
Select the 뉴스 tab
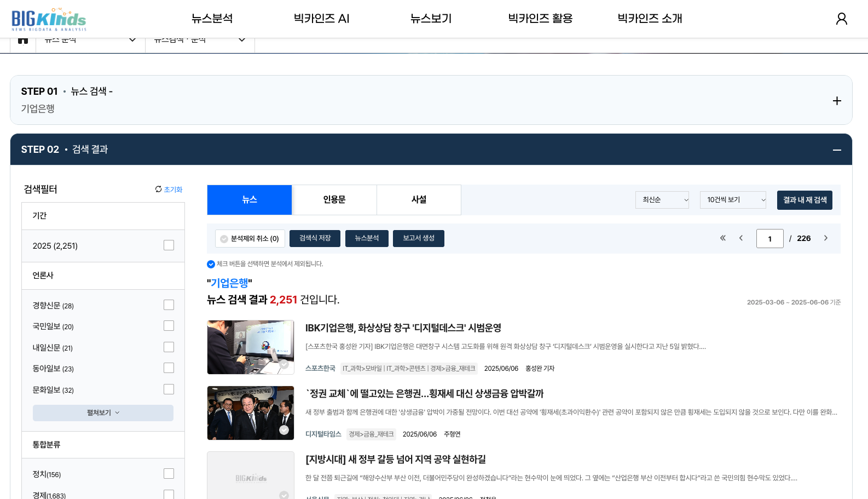pos(250,200)
